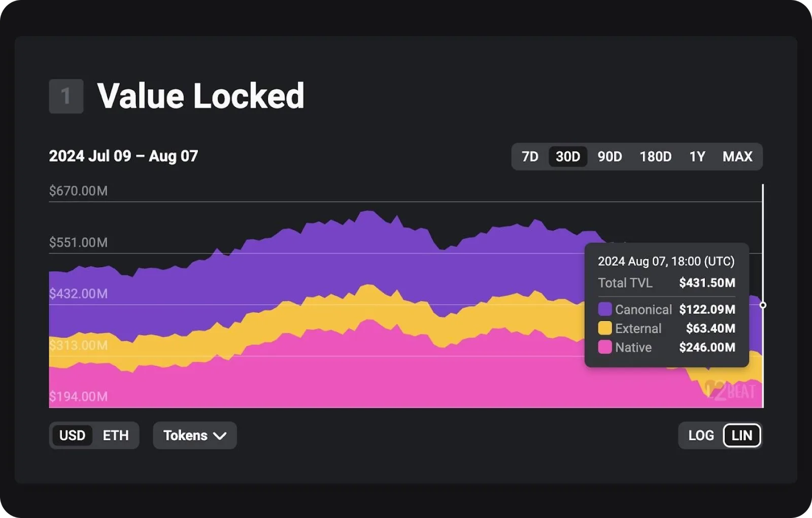Click the chevron arrow on Tokens
The image size is (812, 518).
click(x=220, y=436)
